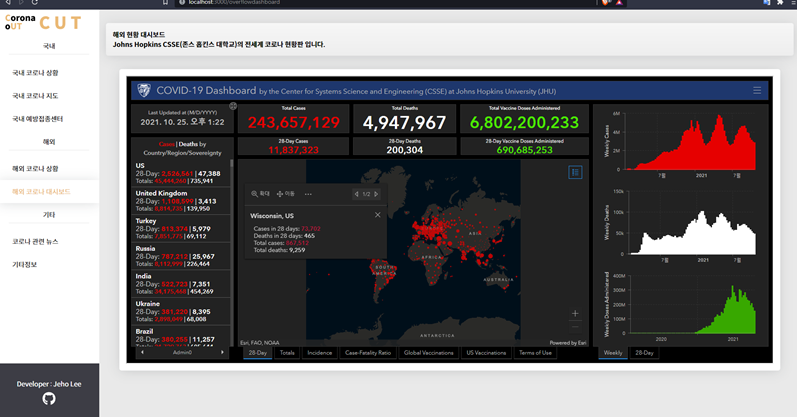The width and height of the screenshot is (797, 417).
Task: Open the dashboard hamburger menu in the header
Action: [x=757, y=91]
